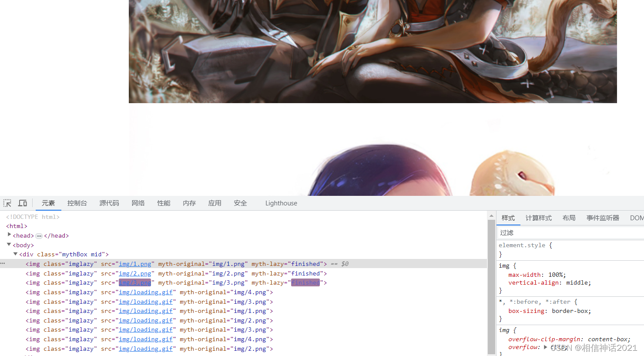Edit box-sizing border-box value

coord(570,311)
